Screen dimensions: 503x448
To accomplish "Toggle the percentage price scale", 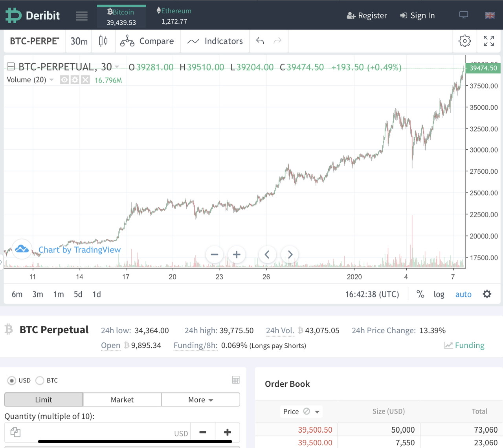I will click(420, 294).
